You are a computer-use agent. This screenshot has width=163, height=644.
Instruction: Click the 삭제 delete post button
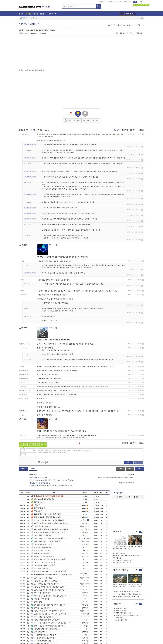click(x=130, y=469)
